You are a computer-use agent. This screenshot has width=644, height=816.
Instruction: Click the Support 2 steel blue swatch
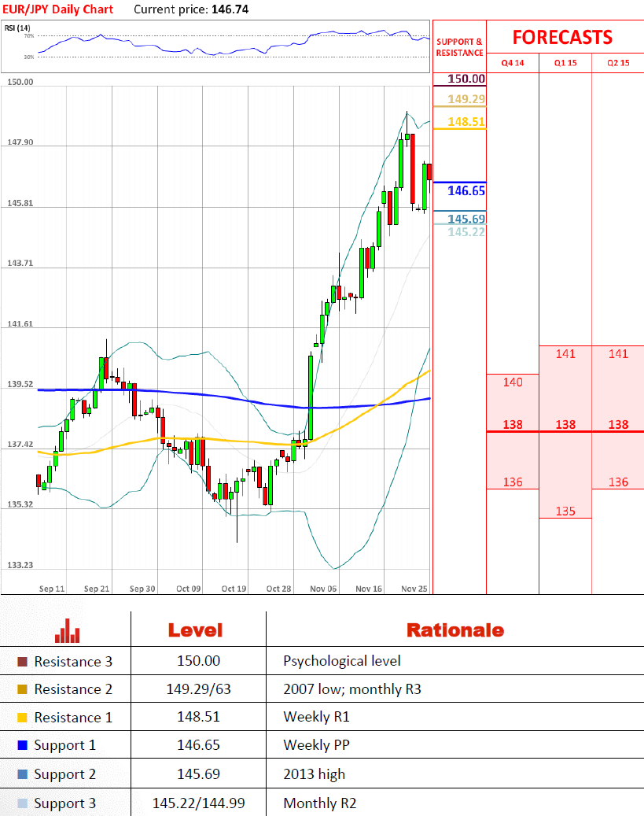click(22, 774)
